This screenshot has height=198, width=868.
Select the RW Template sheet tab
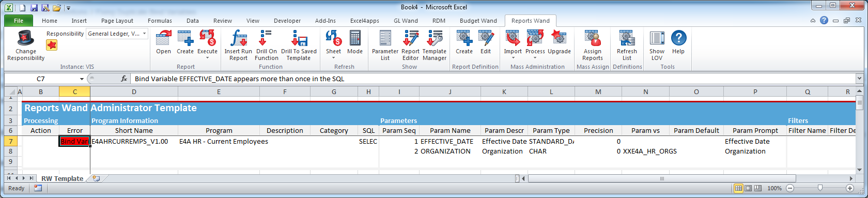click(62, 178)
